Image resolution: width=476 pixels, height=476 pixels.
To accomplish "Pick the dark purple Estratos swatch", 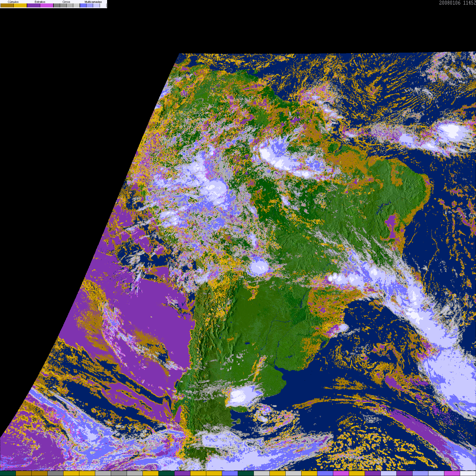I will pos(34,5).
